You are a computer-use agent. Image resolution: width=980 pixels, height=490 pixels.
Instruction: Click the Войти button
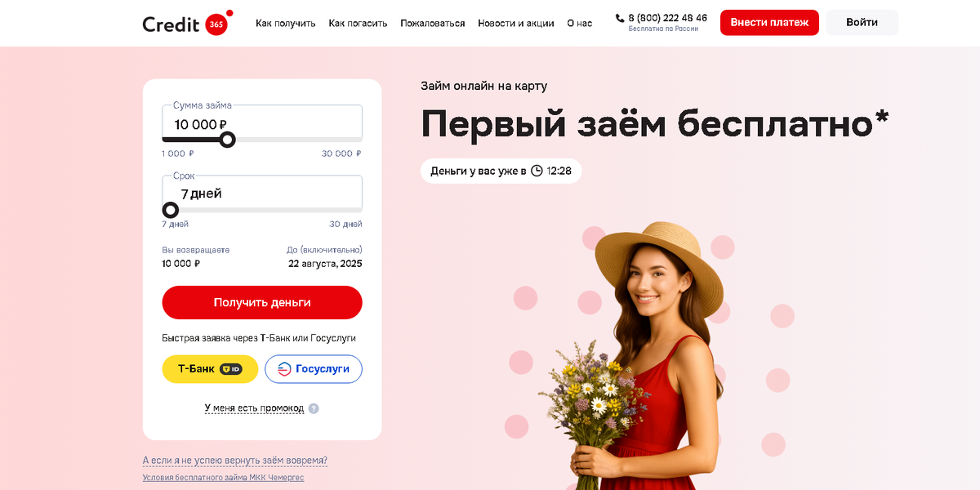(x=862, y=22)
